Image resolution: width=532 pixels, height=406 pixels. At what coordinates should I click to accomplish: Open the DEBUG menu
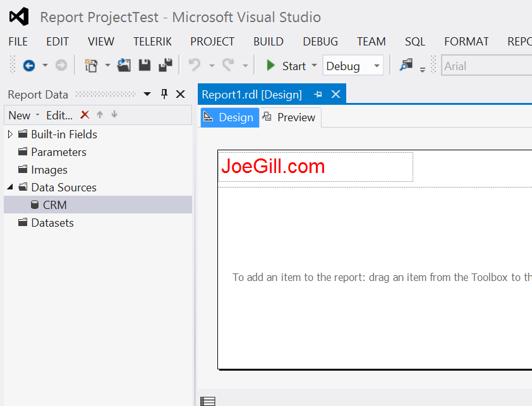pyautogui.click(x=320, y=42)
